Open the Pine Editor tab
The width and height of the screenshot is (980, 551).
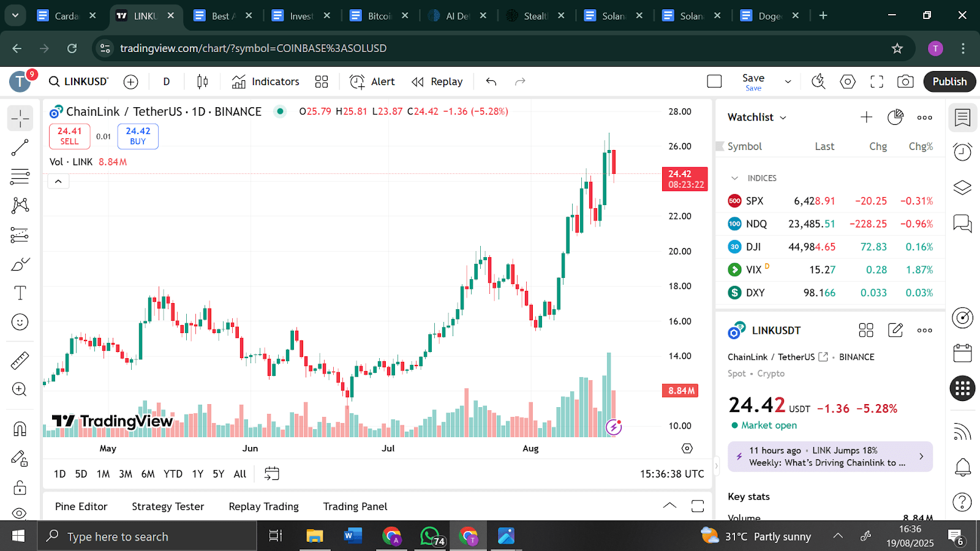81,506
